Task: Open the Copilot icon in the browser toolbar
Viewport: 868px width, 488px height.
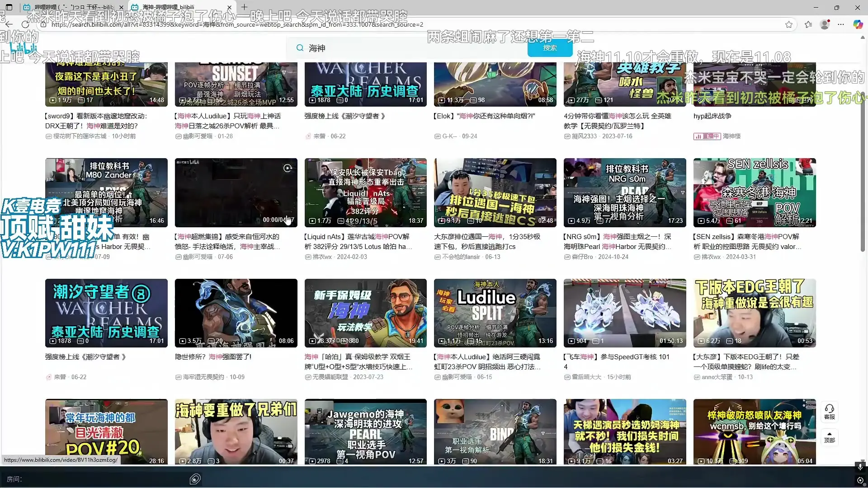Action: pyautogui.click(x=858, y=24)
